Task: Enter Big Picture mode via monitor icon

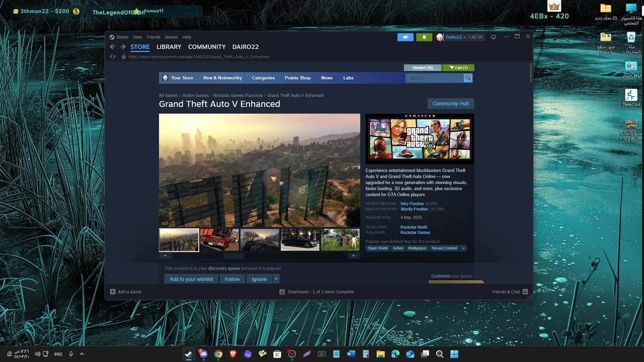Action: tap(493, 37)
